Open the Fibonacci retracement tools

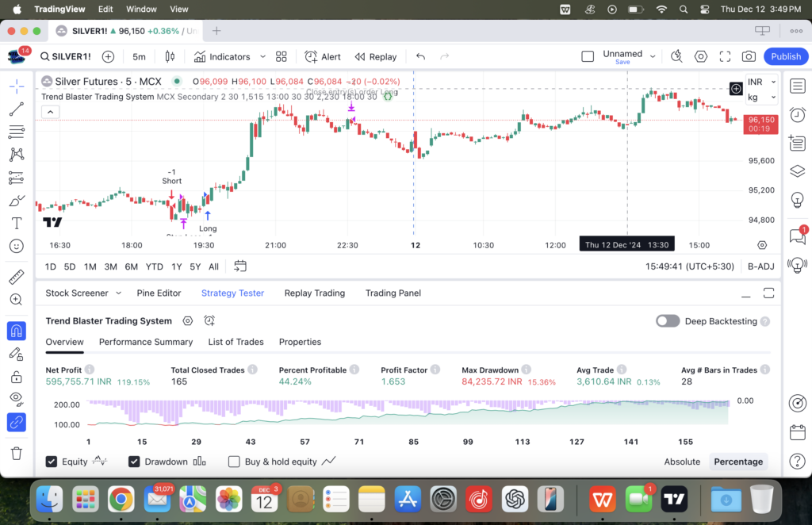[17, 132]
